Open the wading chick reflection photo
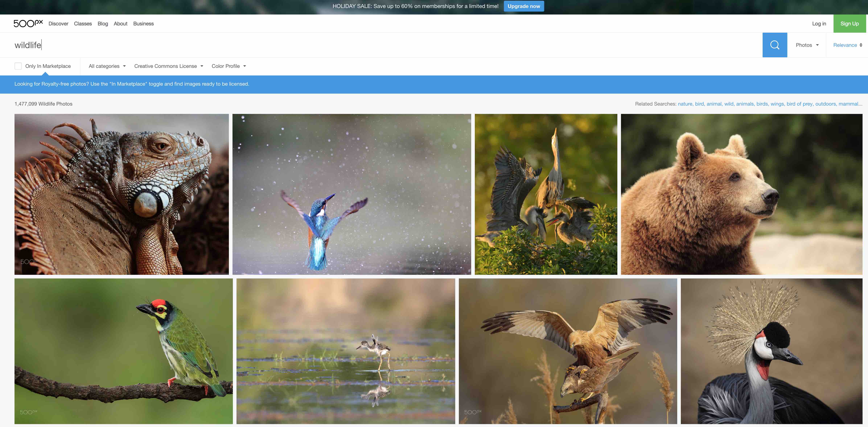This screenshot has height=427, width=868. pyautogui.click(x=346, y=351)
